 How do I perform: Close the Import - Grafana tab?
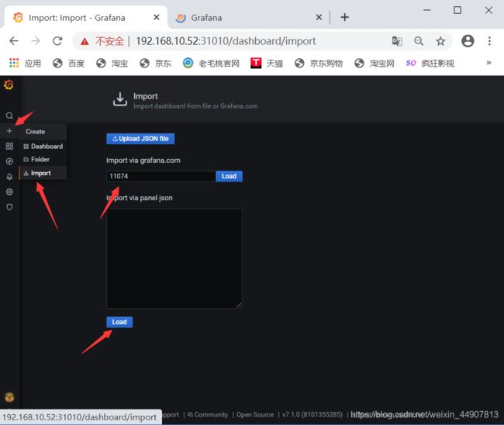click(x=157, y=17)
